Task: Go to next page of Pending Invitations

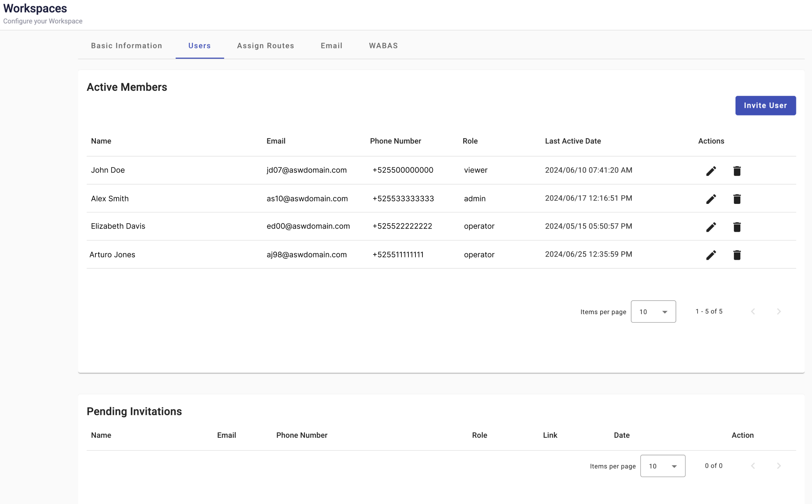Action: 779,466
